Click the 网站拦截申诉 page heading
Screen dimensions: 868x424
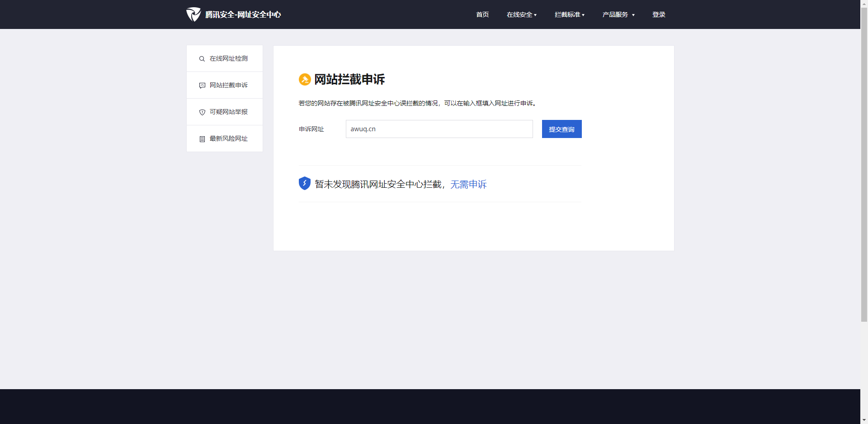pos(349,80)
